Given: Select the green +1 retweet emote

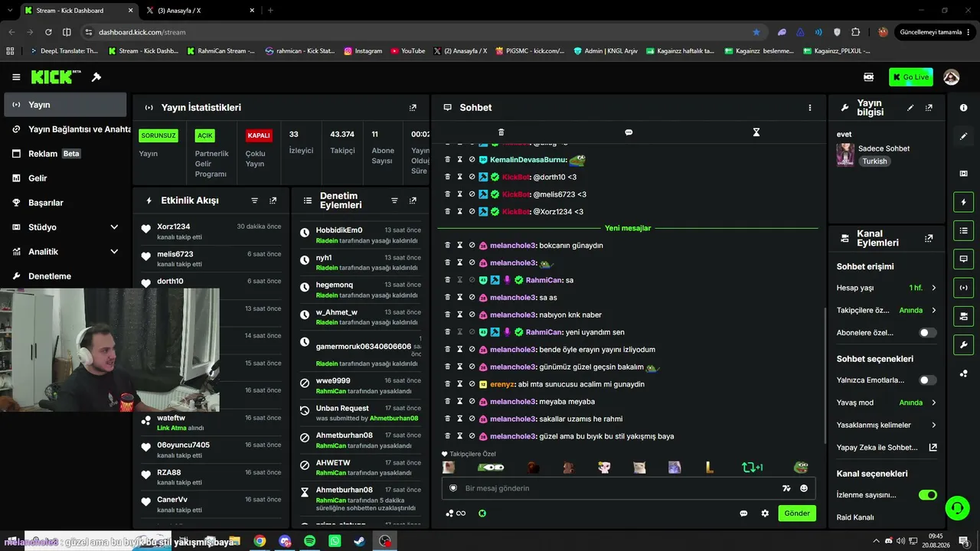Looking at the screenshot, I should [753, 467].
